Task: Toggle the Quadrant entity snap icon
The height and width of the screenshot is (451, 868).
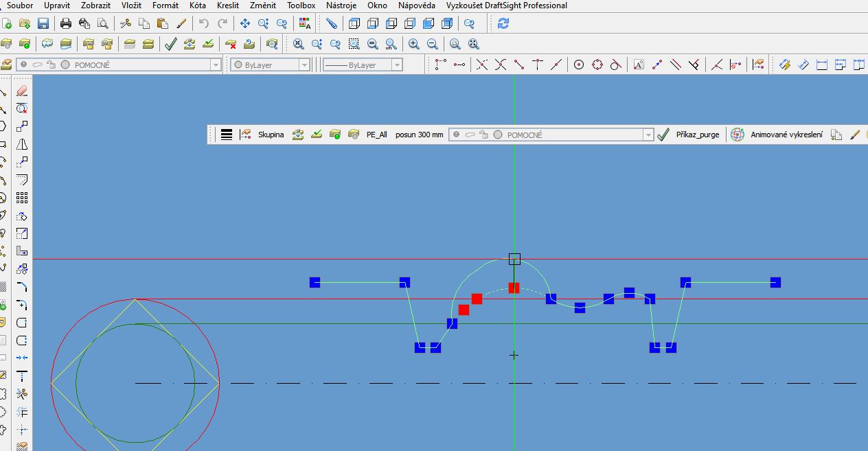Action: (597, 65)
